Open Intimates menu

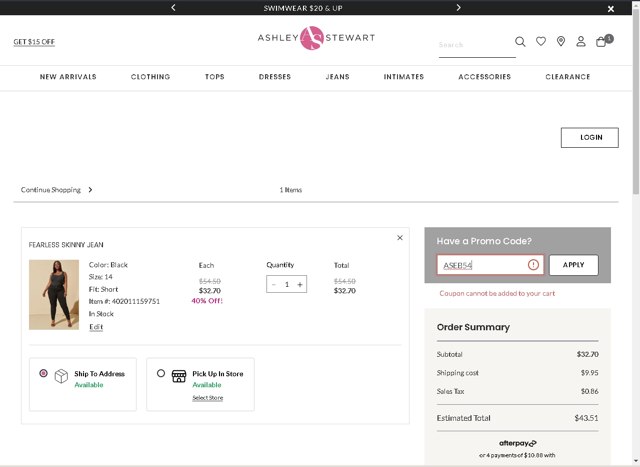(x=404, y=77)
